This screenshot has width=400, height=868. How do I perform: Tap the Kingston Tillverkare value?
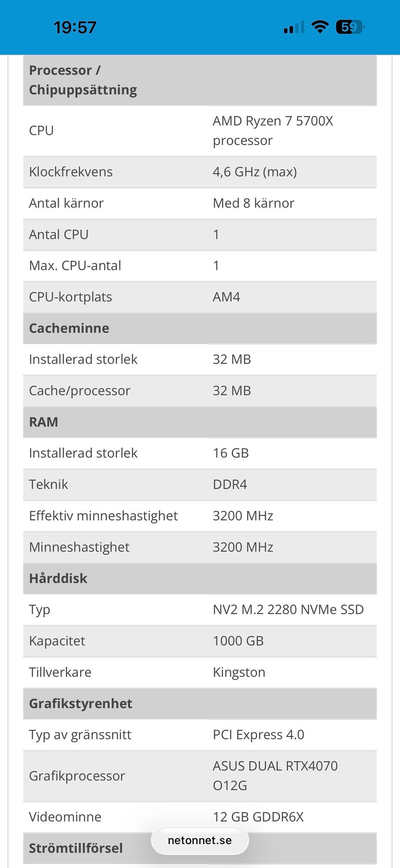(x=239, y=672)
